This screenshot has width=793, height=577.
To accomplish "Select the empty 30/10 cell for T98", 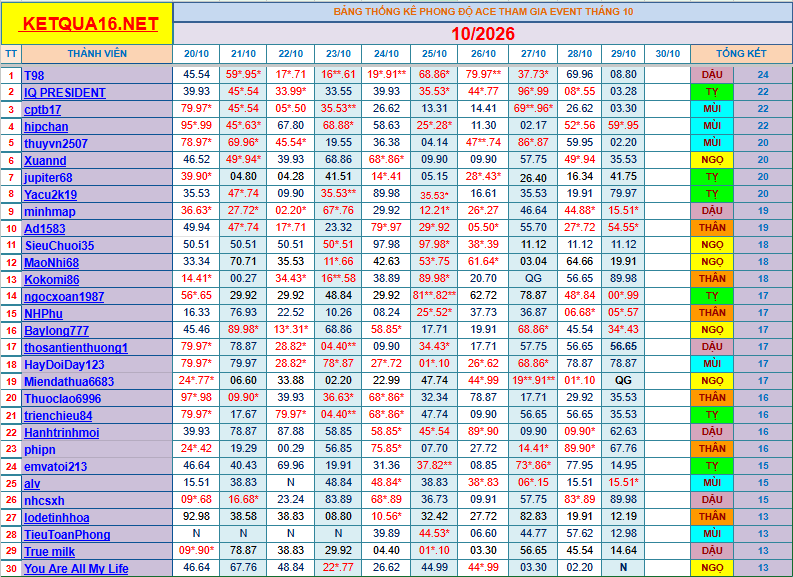I will click(x=667, y=74).
